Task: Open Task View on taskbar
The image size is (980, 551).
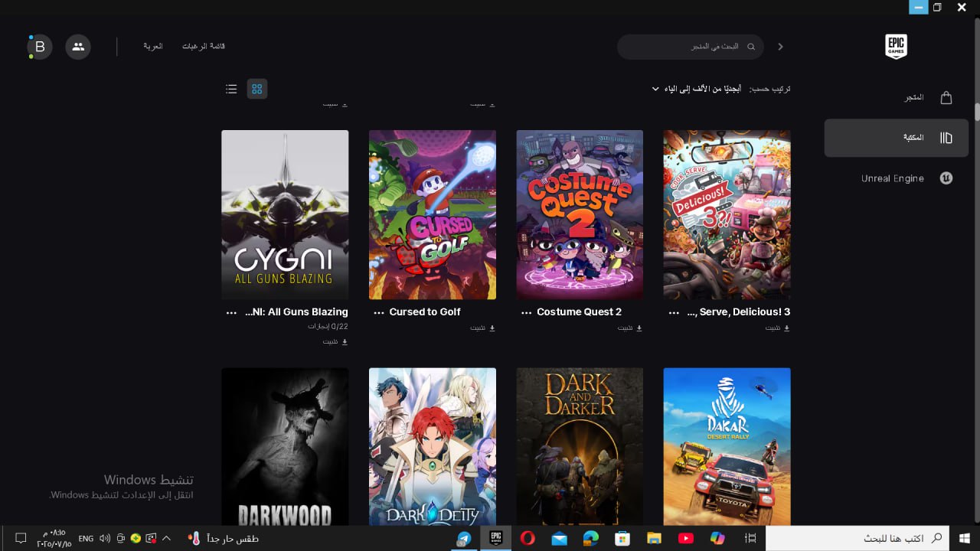Action: coord(750,538)
